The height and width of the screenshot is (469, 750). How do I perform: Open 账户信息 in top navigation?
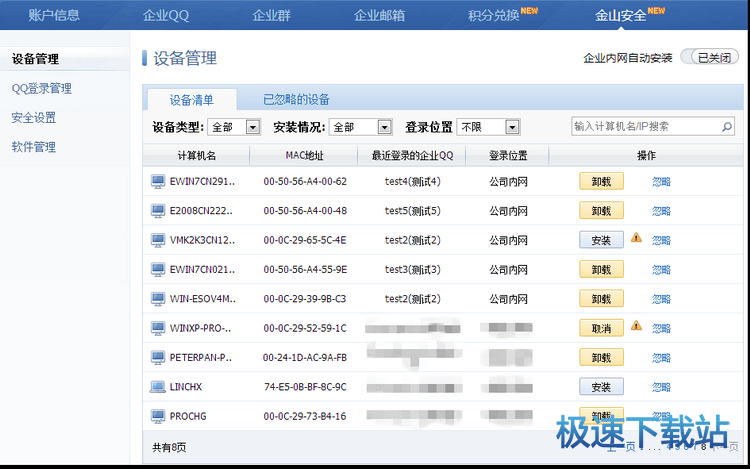click(54, 15)
